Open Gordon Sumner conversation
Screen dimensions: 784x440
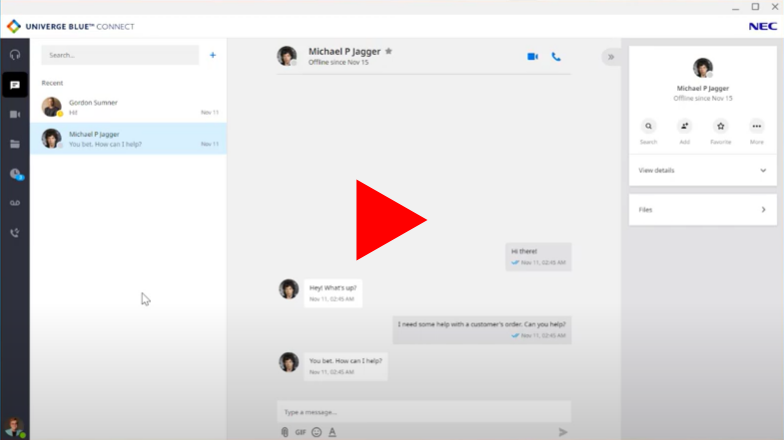pyautogui.click(x=128, y=107)
